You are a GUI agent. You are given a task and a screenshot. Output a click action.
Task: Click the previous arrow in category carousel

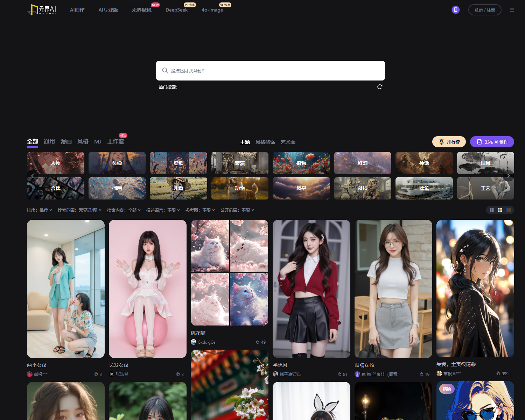pos(33,176)
